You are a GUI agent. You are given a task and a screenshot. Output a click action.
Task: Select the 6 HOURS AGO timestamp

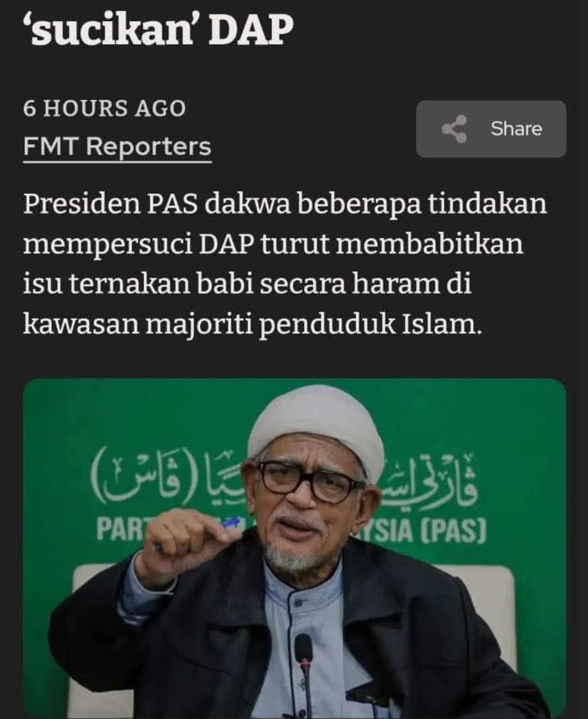tap(105, 108)
